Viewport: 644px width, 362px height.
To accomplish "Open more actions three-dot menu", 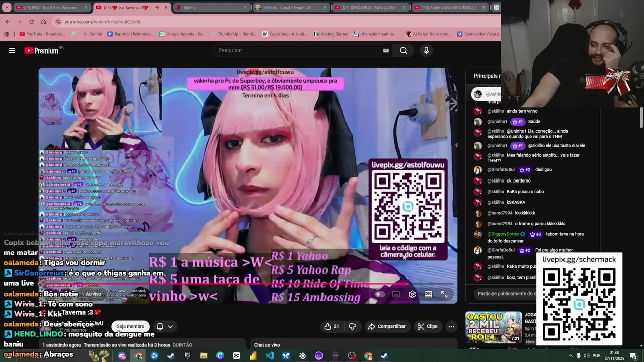I will [x=451, y=326].
